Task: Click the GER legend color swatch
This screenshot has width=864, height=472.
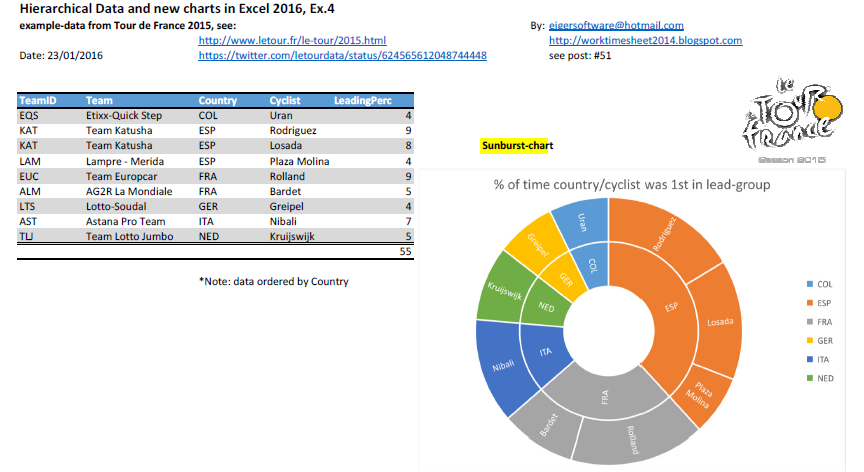Action: (809, 340)
